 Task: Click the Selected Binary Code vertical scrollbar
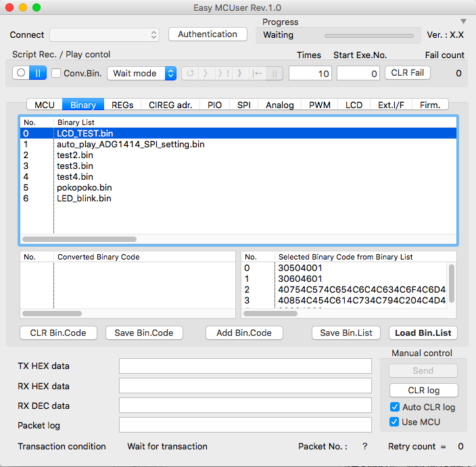click(x=452, y=283)
